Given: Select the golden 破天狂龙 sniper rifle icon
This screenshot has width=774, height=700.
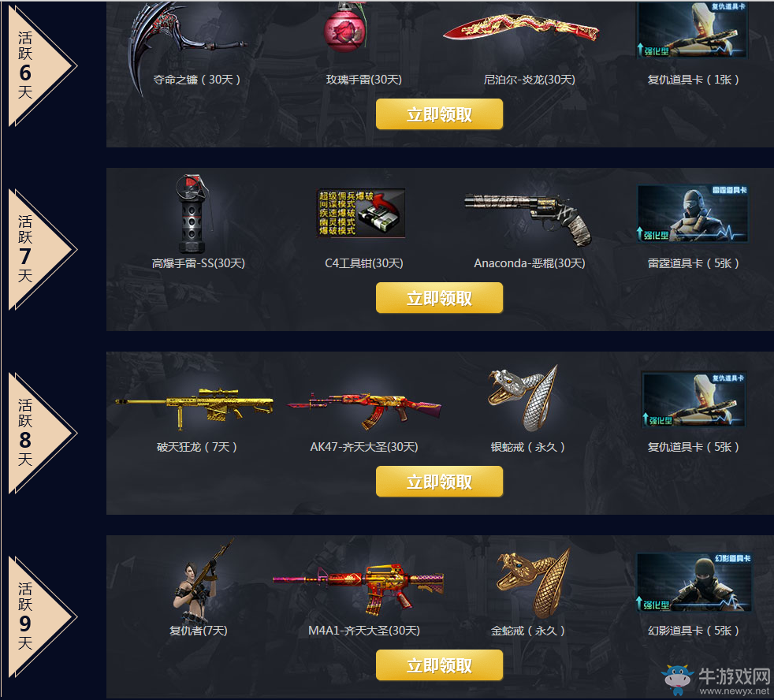Looking at the screenshot, I should click(x=195, y=408).
